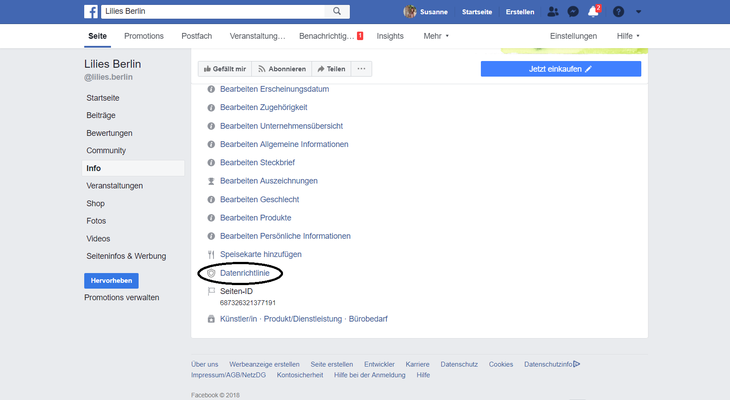Click the info icon beside Bearbeiten Erscheinungsdatum
This screenshot has width=730, height=400.
click(x=211, y=89)
